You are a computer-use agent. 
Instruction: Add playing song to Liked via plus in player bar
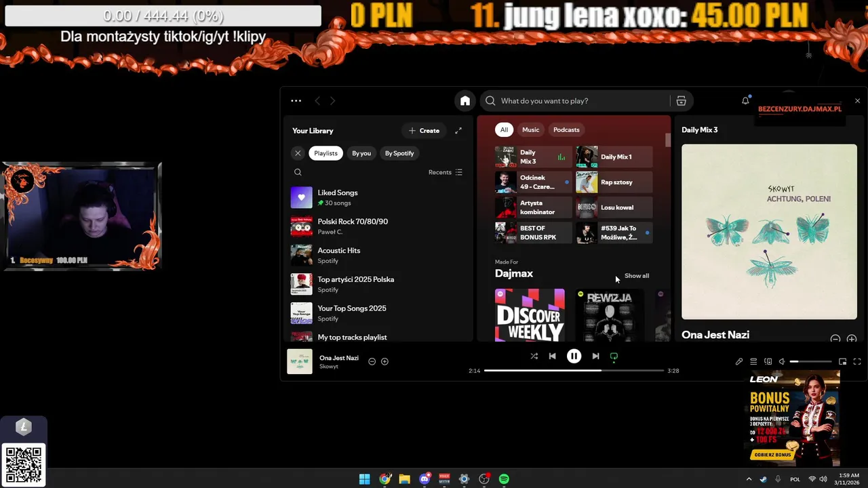(x=384, y=361)
